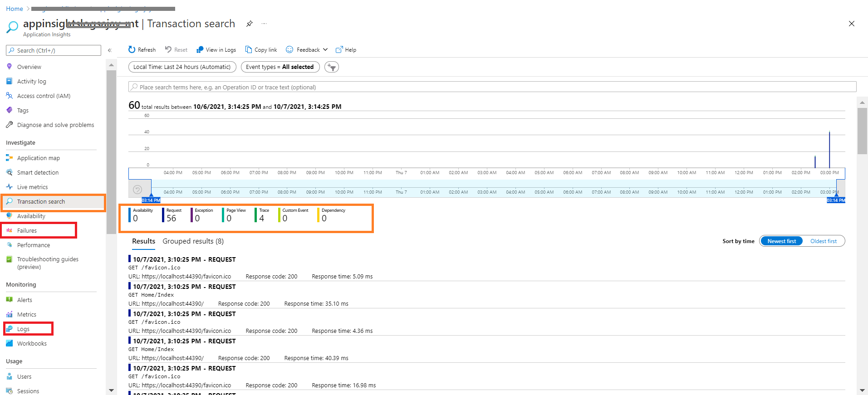Click the Workbooks icon

tap(10, 343)
